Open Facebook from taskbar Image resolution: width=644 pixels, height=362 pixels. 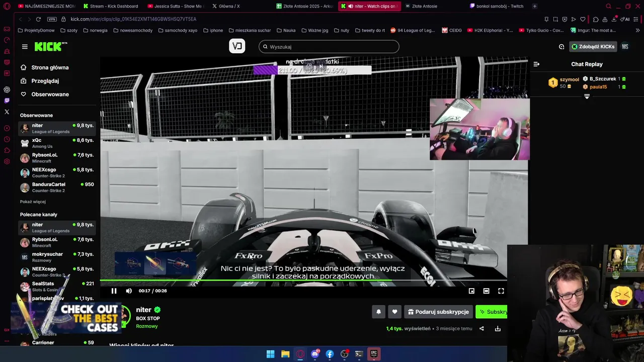[x=330, y=354]
